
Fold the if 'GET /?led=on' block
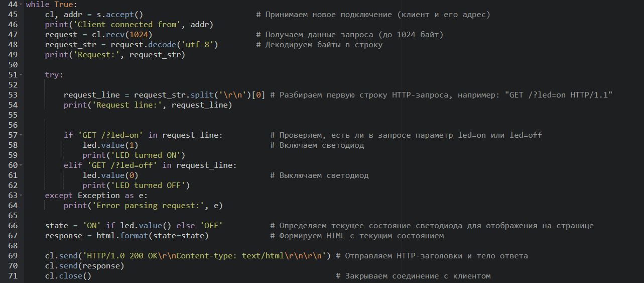click(x=21, y=135)
